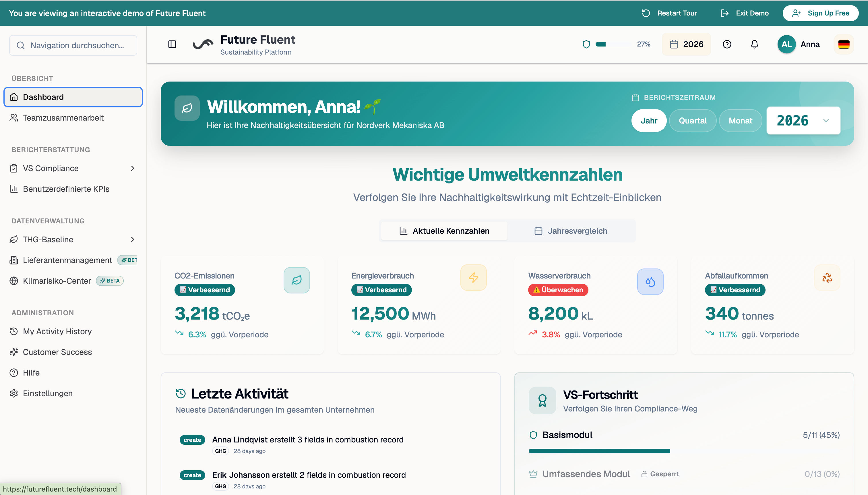Open Benutzerdefinierte KPIs
Image resolution: width=868 pixels, height=495 pixels.
73,189
